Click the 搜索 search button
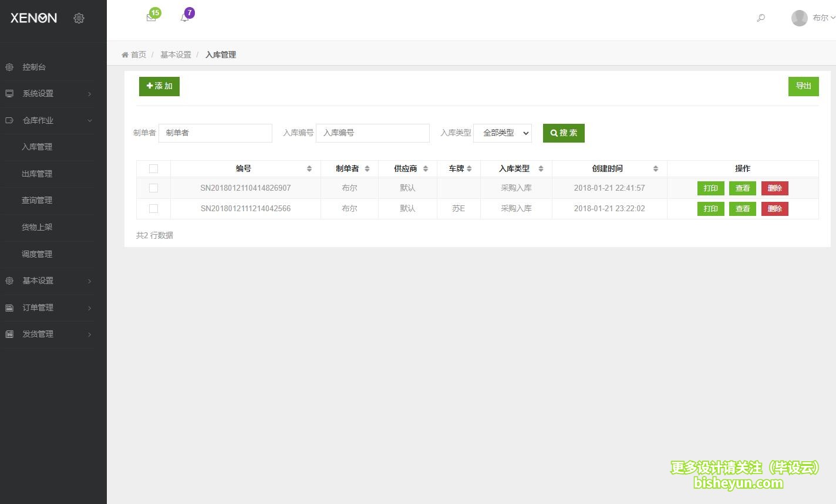836x504 pixels. point(564,133)
